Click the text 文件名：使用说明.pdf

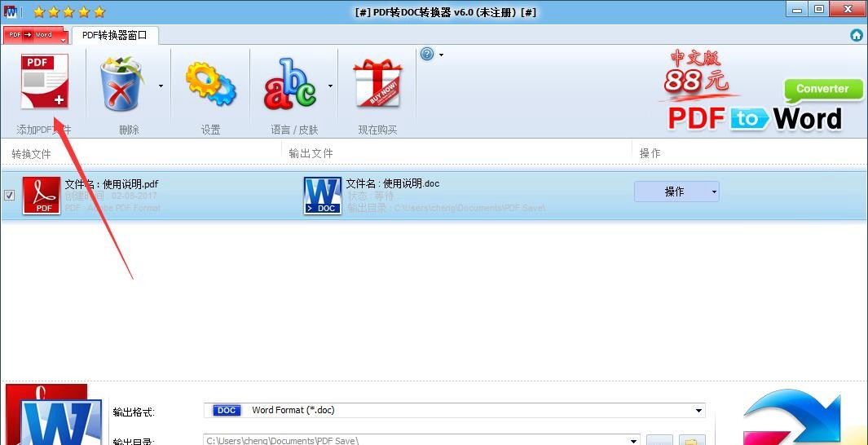click(x=112, y=184)
